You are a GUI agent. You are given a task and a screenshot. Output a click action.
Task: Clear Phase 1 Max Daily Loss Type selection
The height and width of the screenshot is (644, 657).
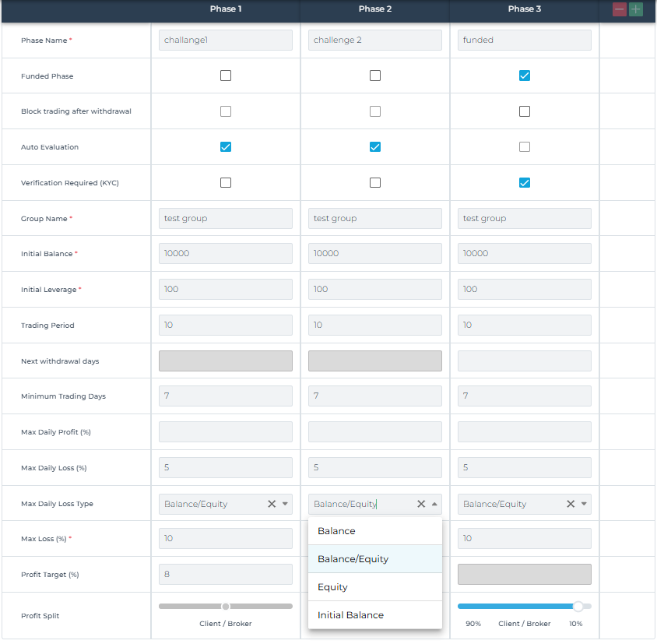pyautogui.click(x=272, y=504)
